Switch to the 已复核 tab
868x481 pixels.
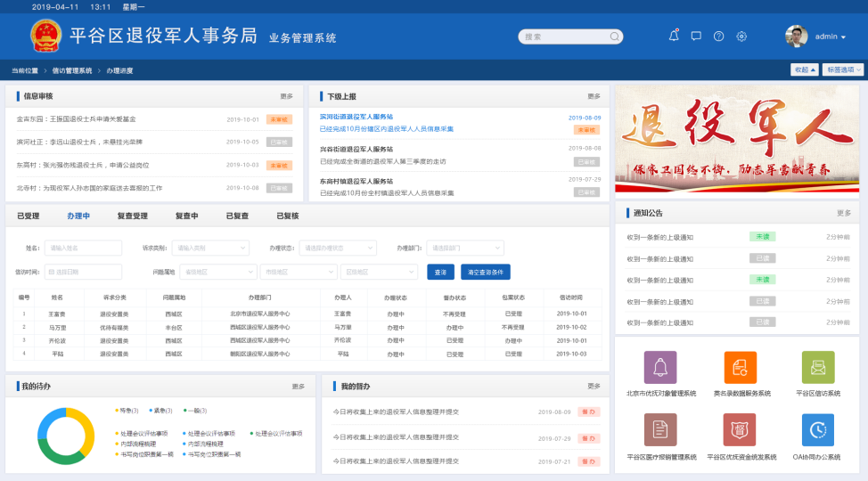pos(287,216)
